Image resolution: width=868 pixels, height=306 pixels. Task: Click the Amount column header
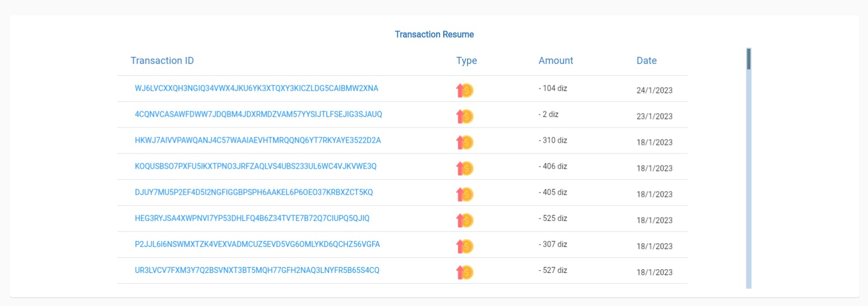pyautogui.click(x=556, y=61)
